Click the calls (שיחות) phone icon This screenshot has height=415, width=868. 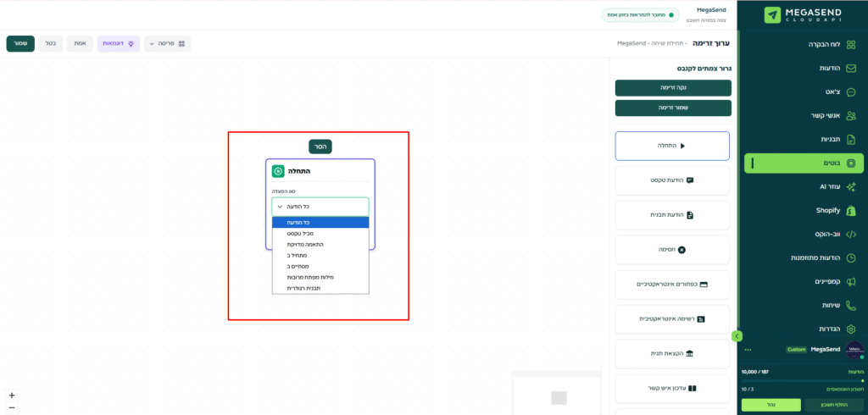851,305
